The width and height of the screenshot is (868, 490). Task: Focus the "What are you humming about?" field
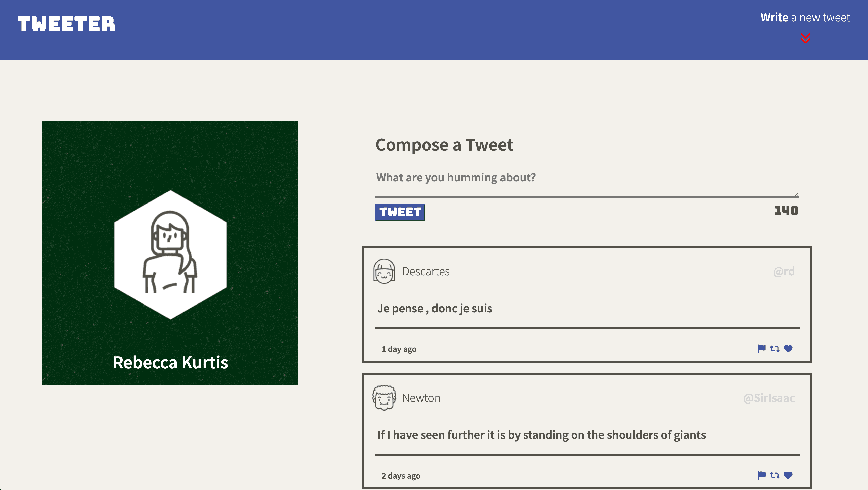coord(586,178)
